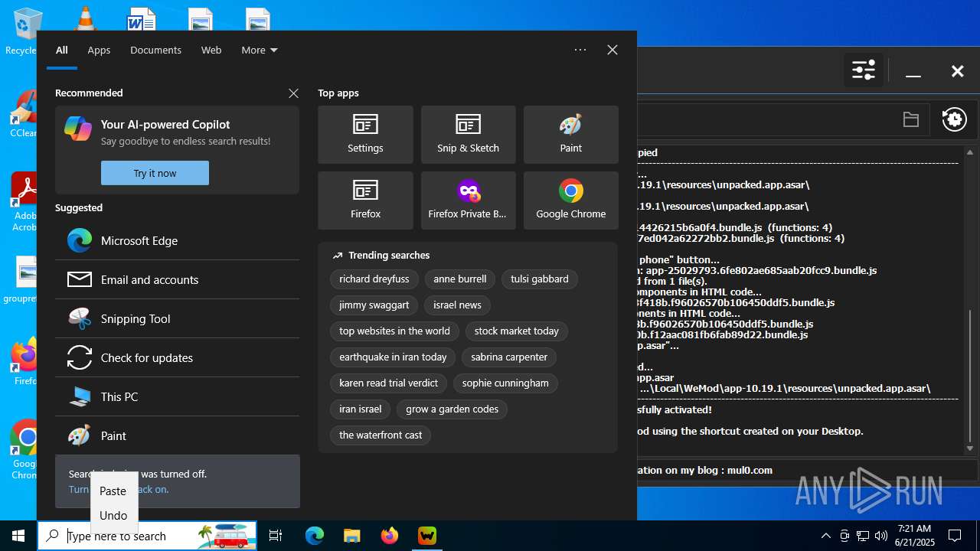Close the search panel

[x=612, y=50]
